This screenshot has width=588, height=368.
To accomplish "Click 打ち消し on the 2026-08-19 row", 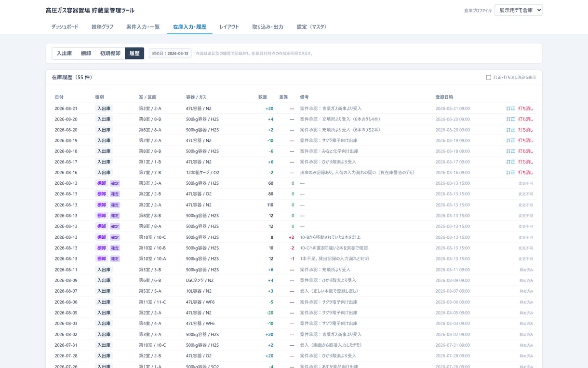I will [x=526, y=140].
